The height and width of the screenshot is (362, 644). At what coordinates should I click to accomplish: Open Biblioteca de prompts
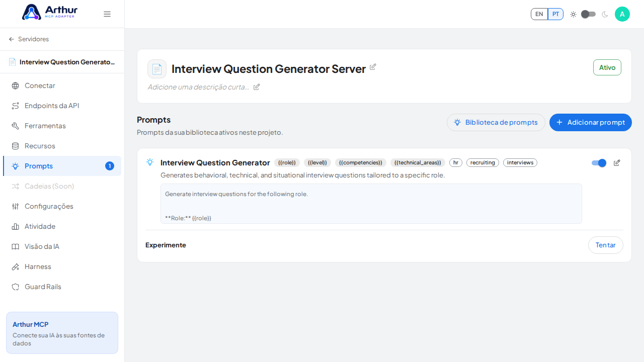pos(496,122)
